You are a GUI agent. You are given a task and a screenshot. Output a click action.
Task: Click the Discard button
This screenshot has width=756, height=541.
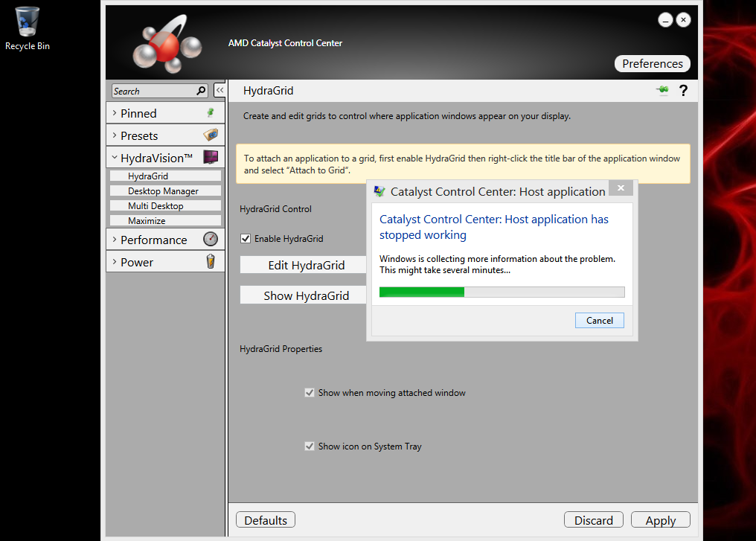click(x=594, y=519)
